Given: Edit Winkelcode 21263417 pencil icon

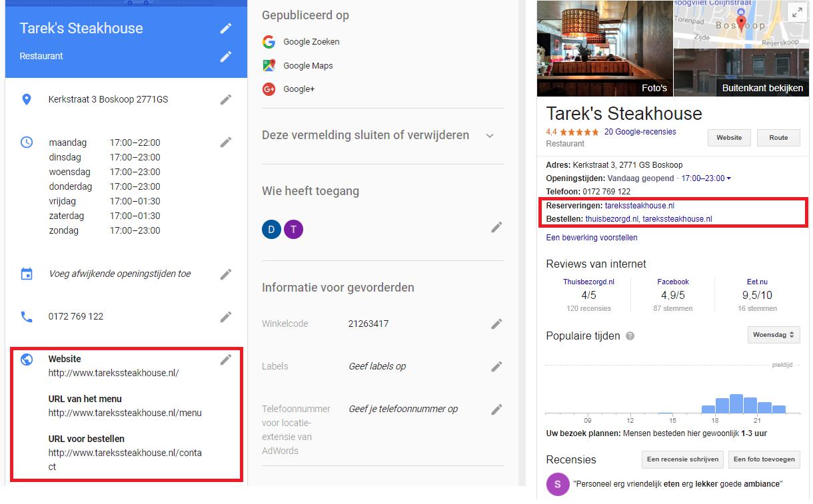Looking at the screenshot, I should [x=496, y=324].
